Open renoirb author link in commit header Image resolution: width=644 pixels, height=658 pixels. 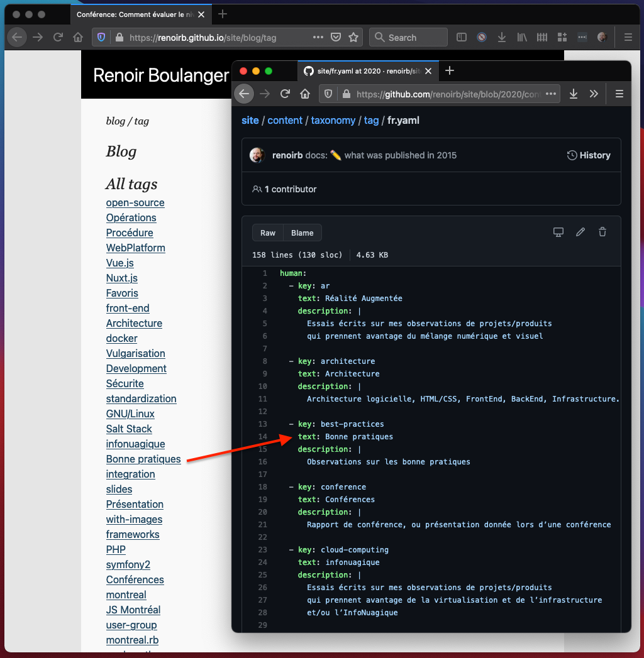coord(287,155)
